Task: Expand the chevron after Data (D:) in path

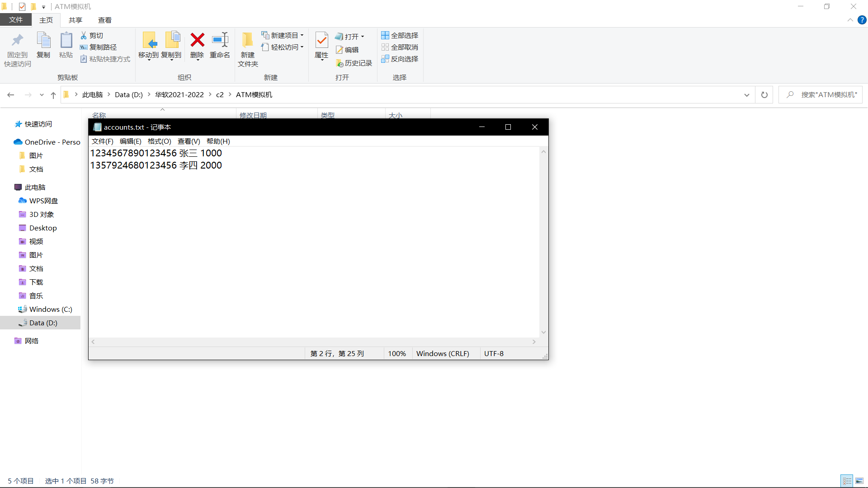Action: point(149,94)
